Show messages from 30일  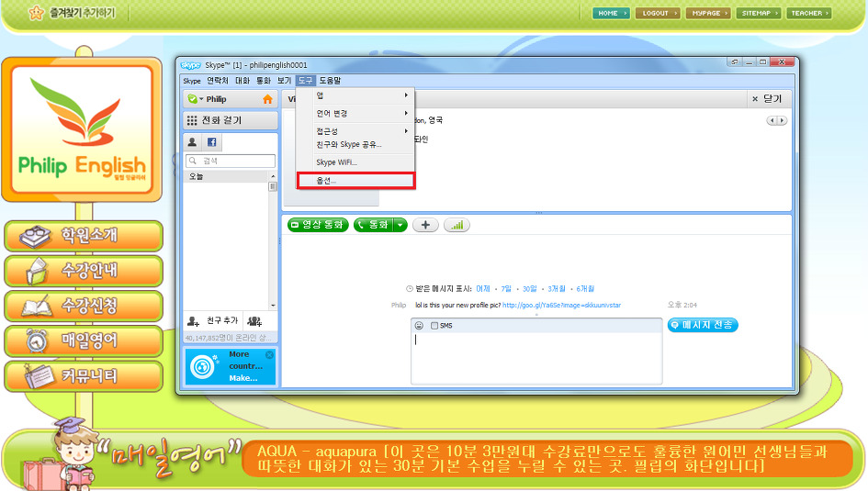[x=530, y=288]
